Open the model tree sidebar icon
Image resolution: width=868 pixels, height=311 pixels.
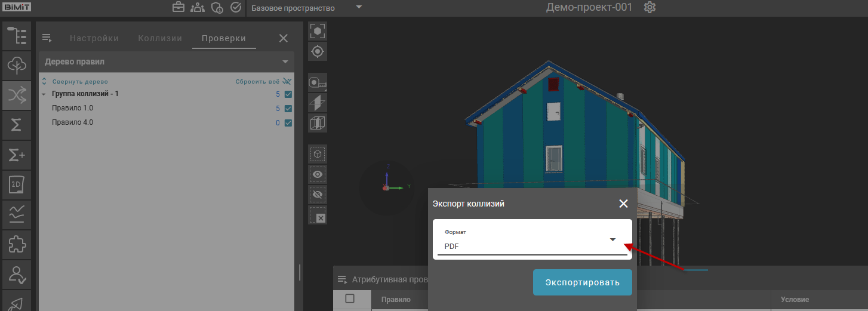coord(17,36)
